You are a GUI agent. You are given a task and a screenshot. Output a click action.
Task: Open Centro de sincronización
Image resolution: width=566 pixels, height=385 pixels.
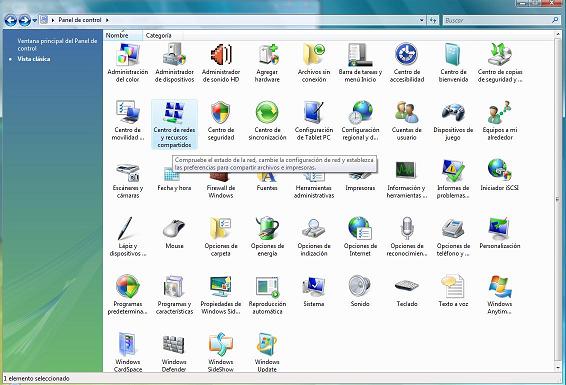(x=267, y=121)
